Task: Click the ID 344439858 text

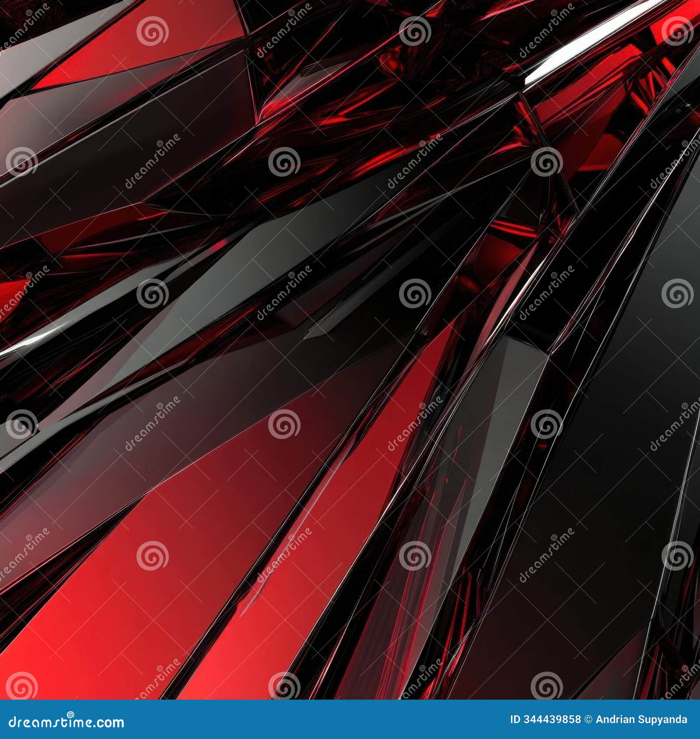Action: coord(545,719)
